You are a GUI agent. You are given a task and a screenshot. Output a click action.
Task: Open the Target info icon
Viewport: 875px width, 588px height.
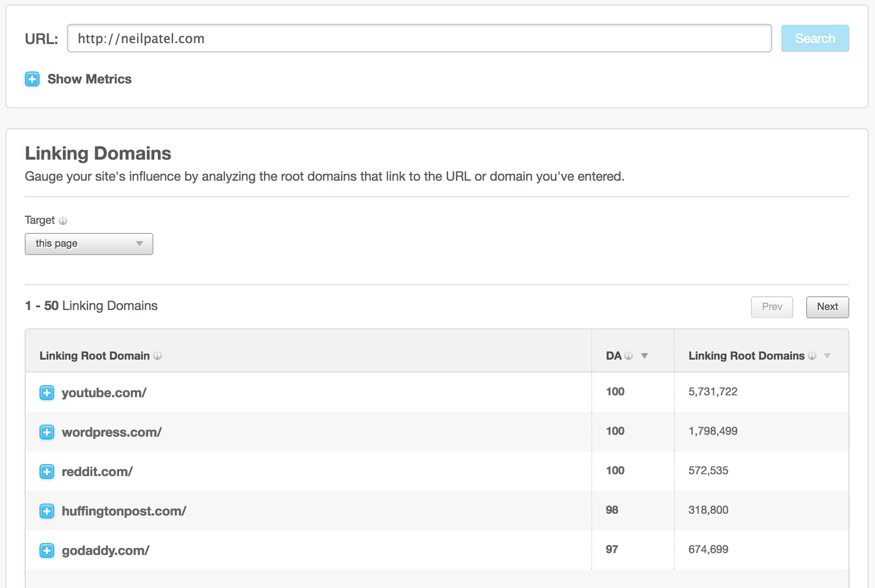pos(63,221)
